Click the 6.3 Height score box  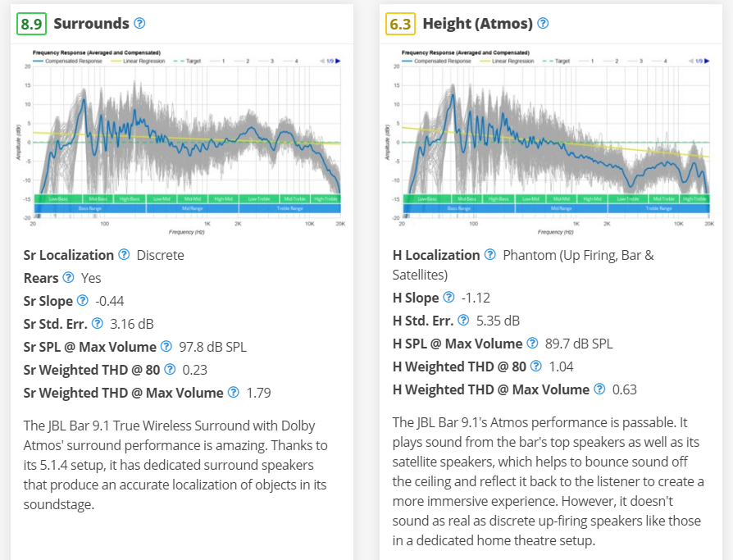pos(399,24)
